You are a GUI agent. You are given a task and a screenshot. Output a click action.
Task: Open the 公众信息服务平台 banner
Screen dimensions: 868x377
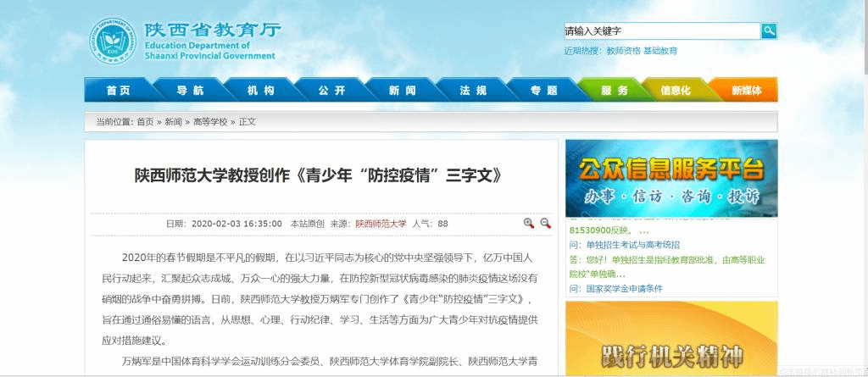671,178
